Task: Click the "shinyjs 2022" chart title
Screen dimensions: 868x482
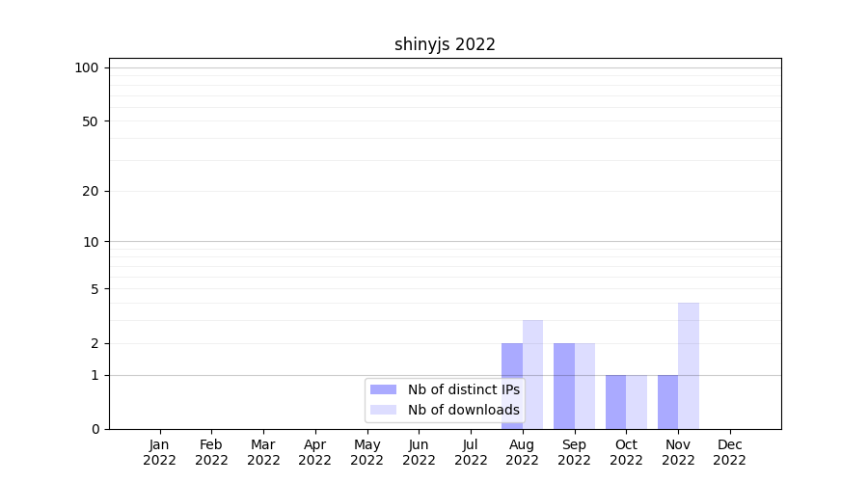Action: [445, 44]
